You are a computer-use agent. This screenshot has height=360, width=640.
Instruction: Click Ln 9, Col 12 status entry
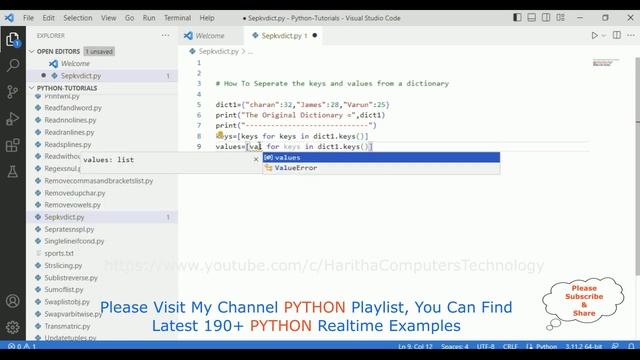[x=415, y=347]
